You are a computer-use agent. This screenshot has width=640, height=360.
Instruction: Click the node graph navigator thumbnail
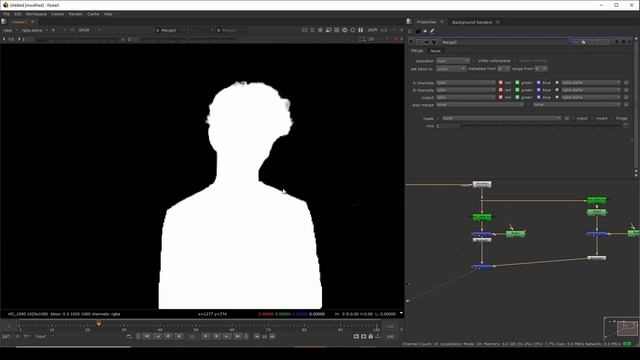point(622,328)
